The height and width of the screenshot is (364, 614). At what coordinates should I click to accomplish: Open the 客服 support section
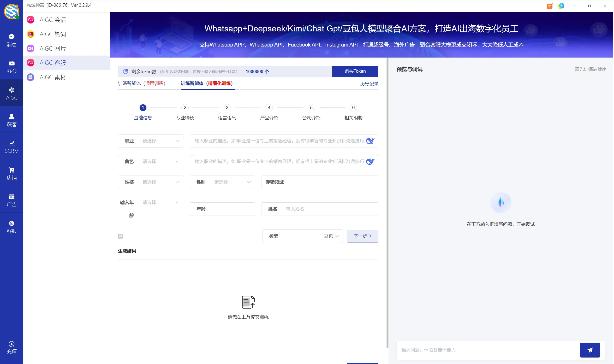pos(12,226)
